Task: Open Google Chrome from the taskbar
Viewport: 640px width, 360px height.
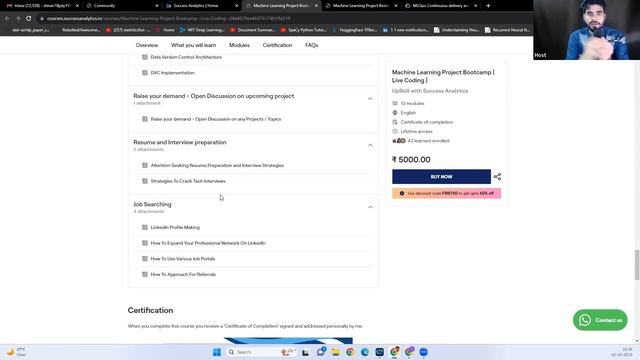Action: click(x=350, y=352)
